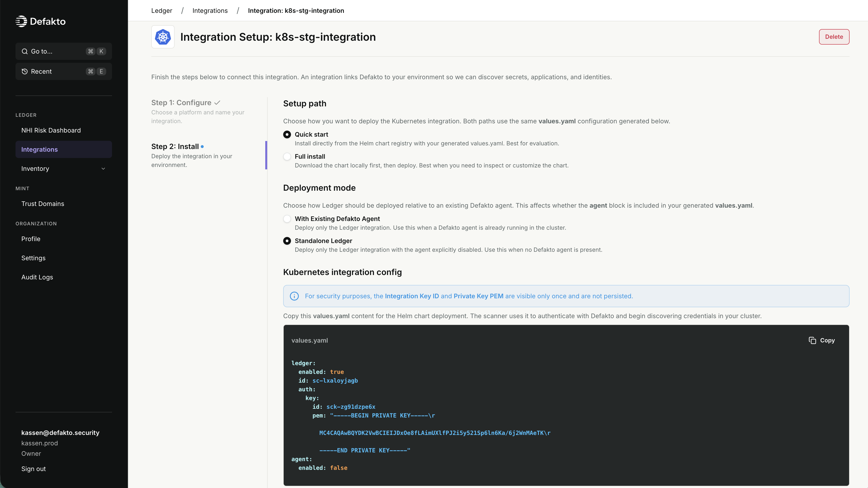Click the values.yaml filename label in code block
The height and width of the screenshot is (488, 868).
pos(309,340)
